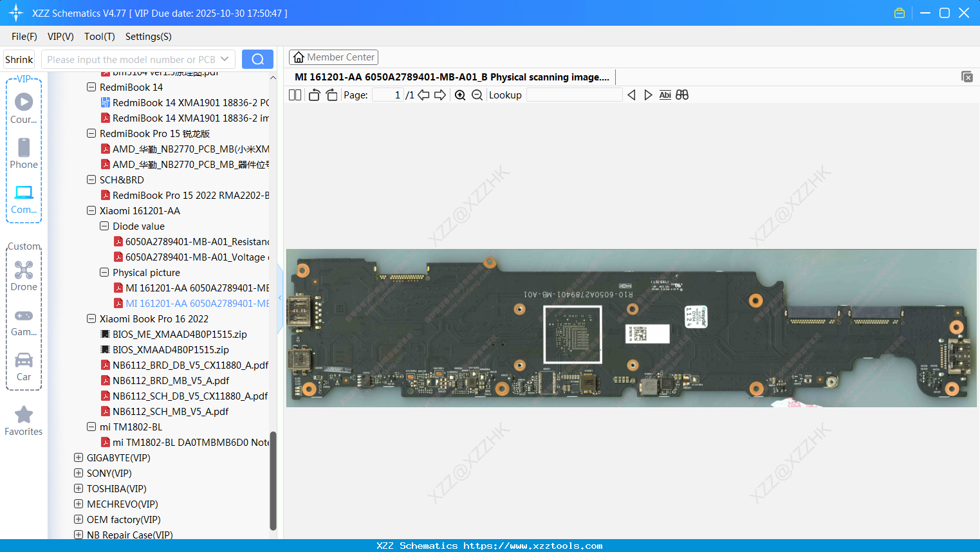Visit the www.xzztools.com link in status bar
This screenshot has width=980, height=552.
[533, 546]
